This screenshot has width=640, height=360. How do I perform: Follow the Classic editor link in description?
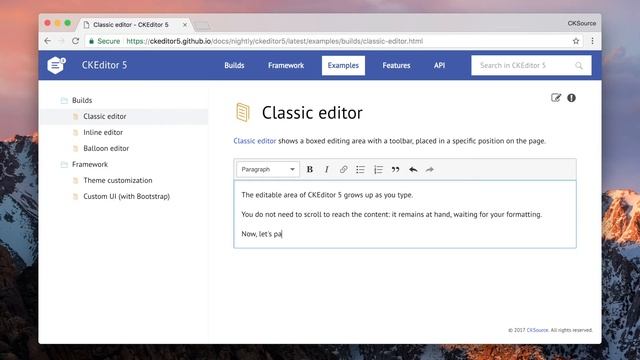pyautogui.click(x=255, y=141)
